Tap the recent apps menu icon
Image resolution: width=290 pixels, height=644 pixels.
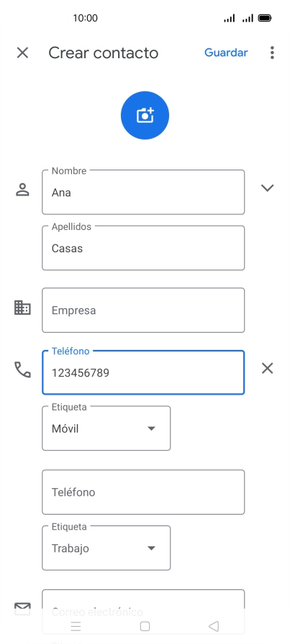[76, 626]
